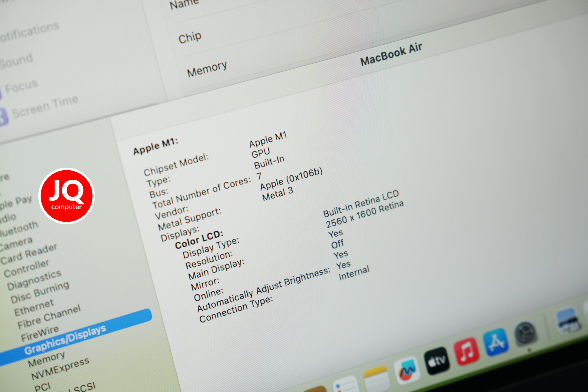Click the 'Main Display:' label

click(216, 270)
